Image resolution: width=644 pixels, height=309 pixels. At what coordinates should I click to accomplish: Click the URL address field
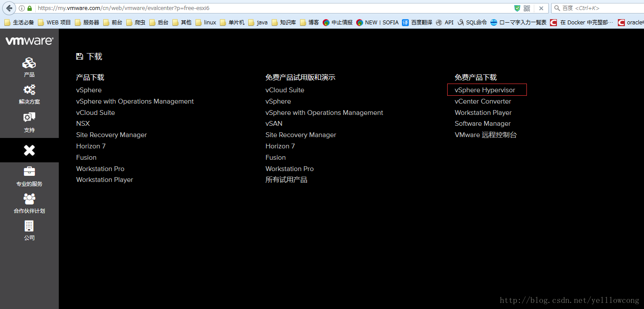pyautogui.click(x=273, y=8)
